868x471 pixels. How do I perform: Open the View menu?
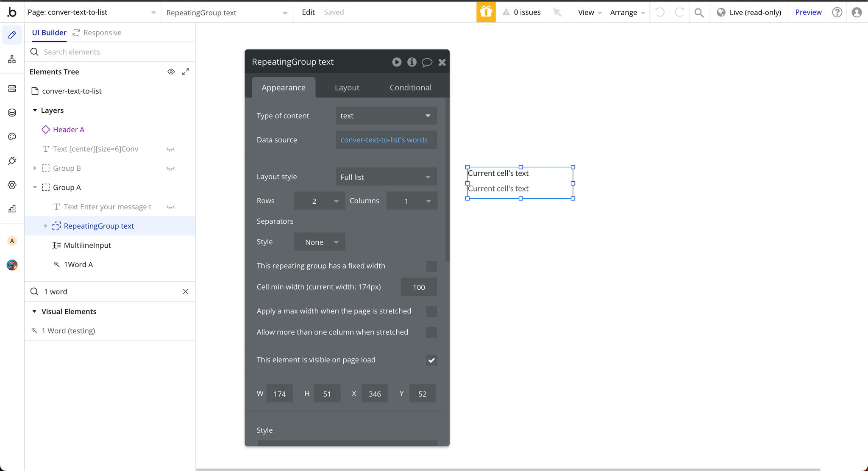coord(590,13)
